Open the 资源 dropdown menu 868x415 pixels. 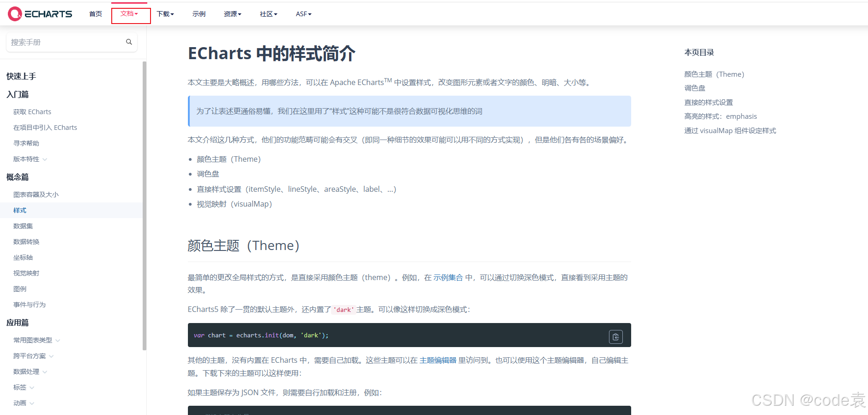coord(233,14)
